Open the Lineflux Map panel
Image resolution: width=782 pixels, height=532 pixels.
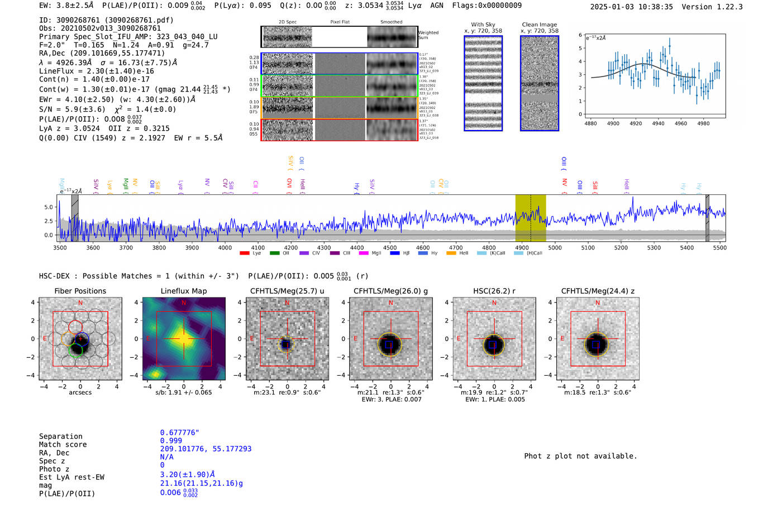point(184,339)
